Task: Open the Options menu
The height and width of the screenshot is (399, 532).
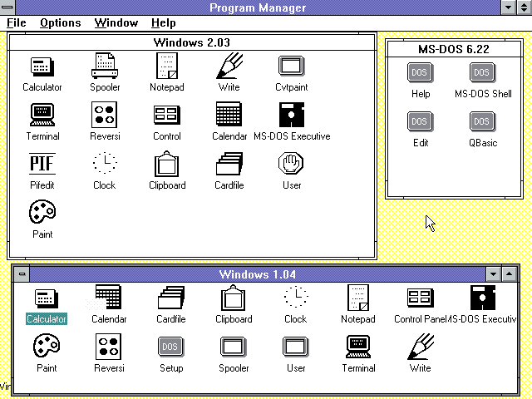Action: (61, 22)
